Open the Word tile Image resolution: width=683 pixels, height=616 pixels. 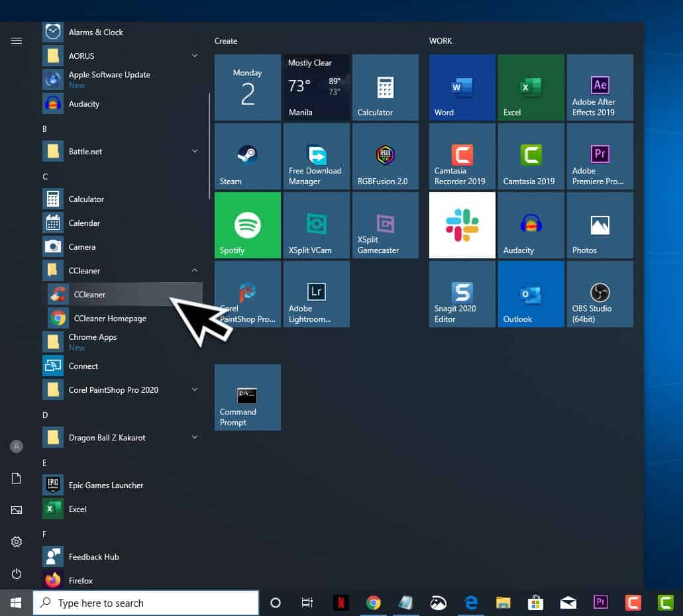coord(462,87)
